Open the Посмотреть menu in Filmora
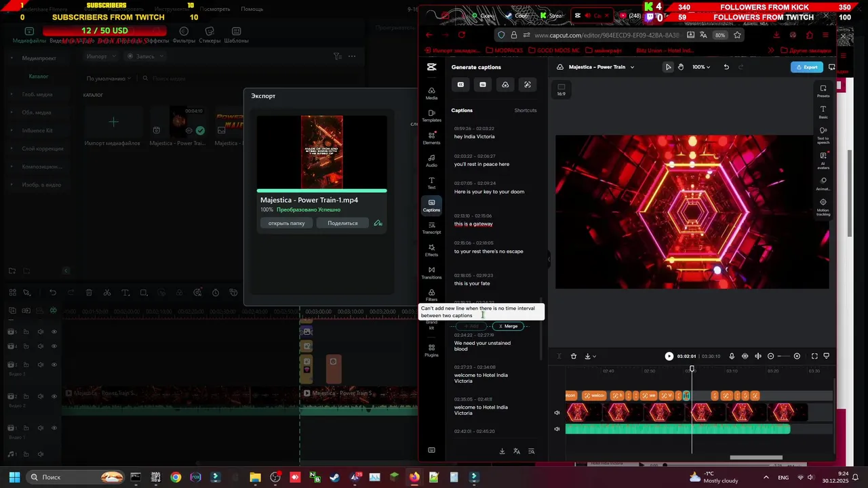This screenshot has height=488, width=868. [x=216, y=9]
